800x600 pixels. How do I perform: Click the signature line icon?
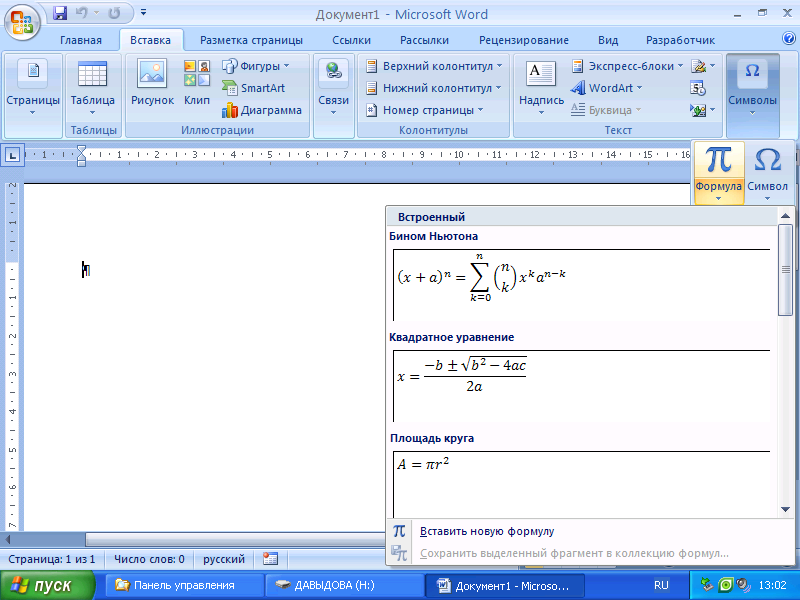tap(698, 66)
